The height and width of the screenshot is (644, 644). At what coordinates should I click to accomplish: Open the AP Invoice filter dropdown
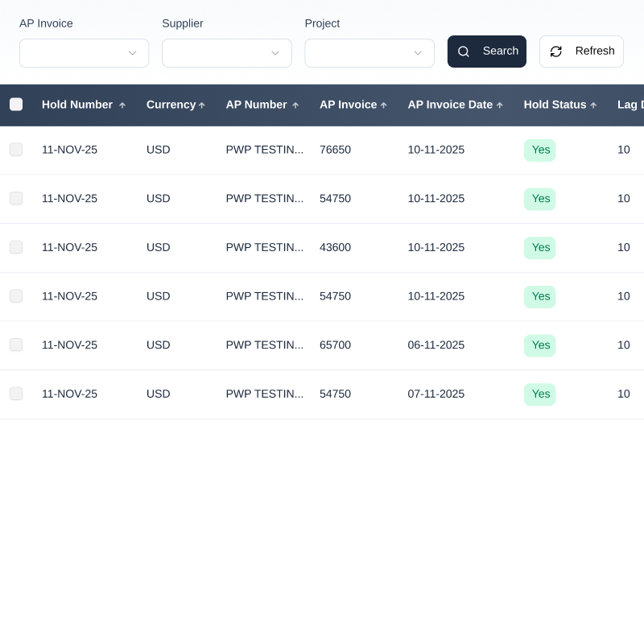pos(84,53)
